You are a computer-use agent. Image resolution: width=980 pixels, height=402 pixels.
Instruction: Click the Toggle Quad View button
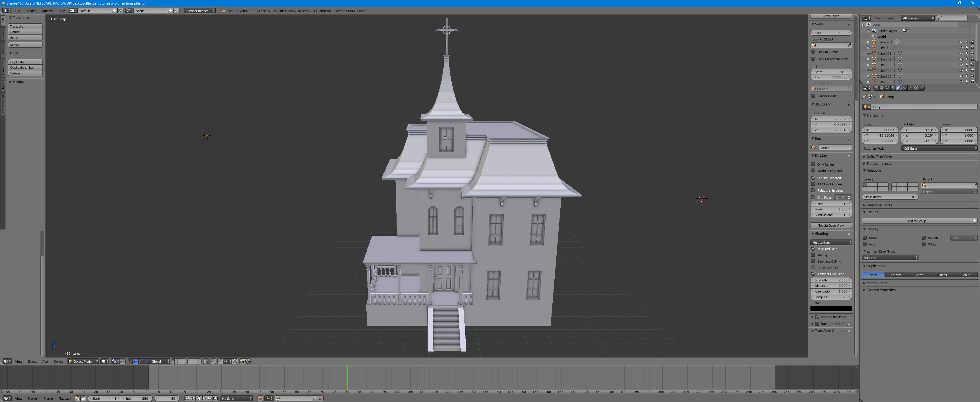point(831,225)
